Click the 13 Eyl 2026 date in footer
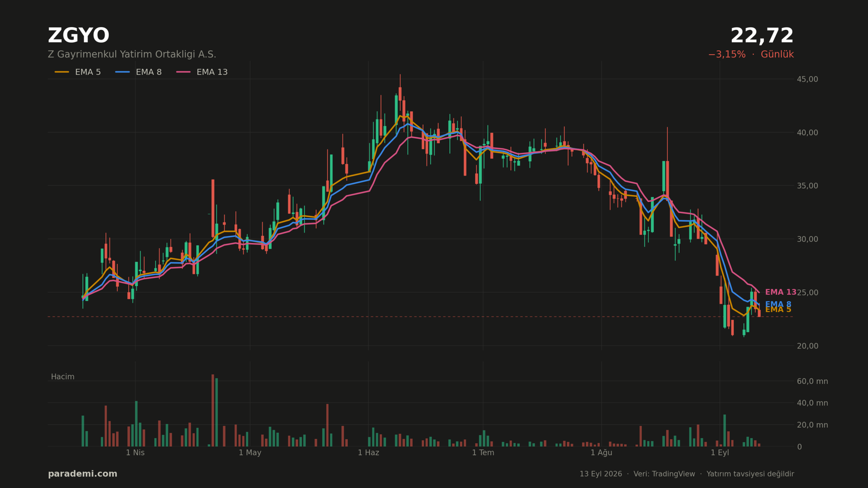The image size is (868, 488). tap(601, 474)
